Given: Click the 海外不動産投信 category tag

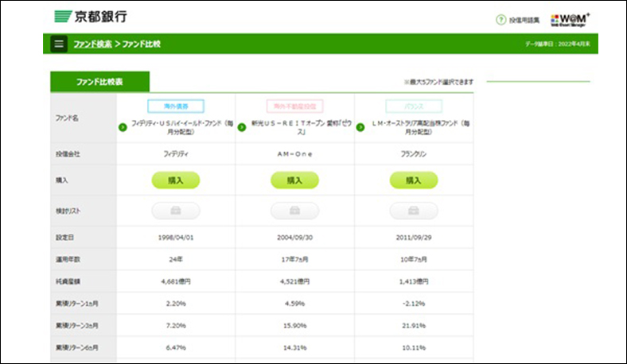Looking at the screenshot, I should pyautogui.click(x=294, y=106).
